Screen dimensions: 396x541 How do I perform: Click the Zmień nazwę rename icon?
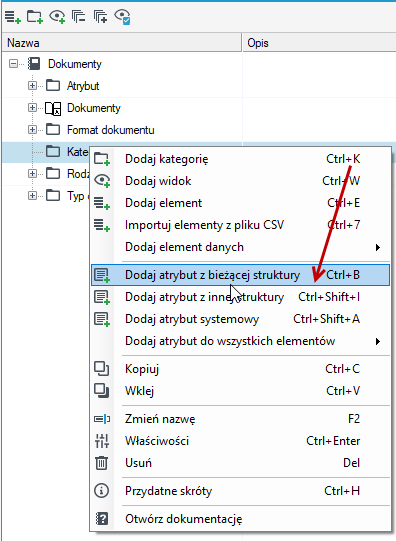tap(102, 419)
